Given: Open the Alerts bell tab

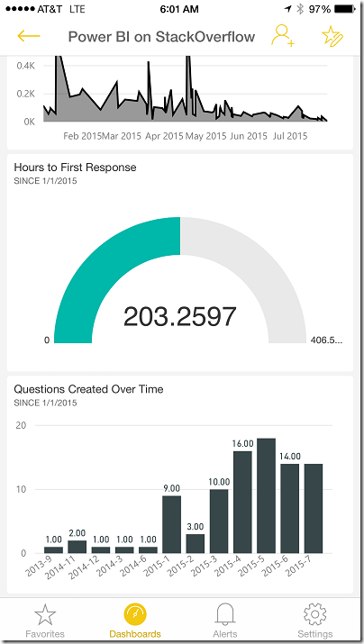Looking at the screenshot, I should [224, 621].
